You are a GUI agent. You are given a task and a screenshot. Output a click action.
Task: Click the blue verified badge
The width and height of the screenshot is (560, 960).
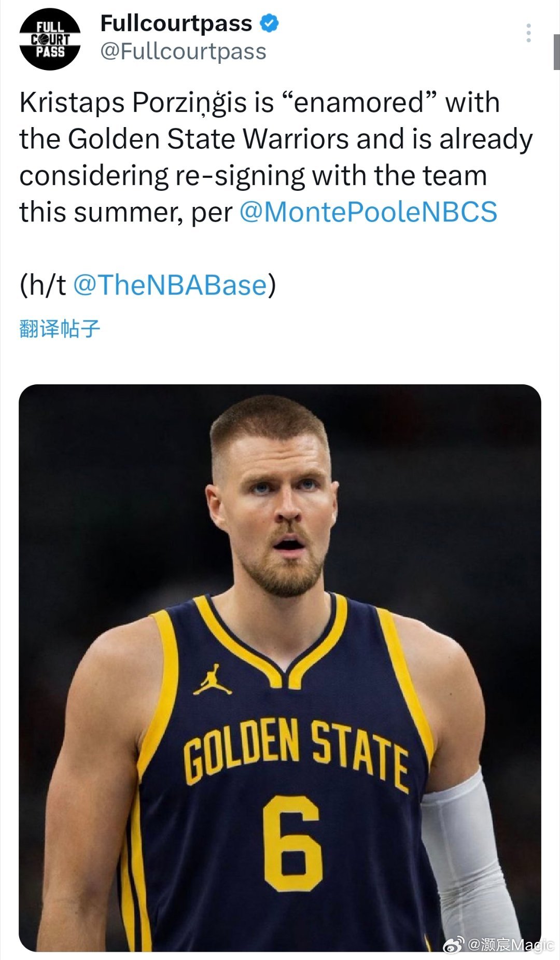(270, 23)
